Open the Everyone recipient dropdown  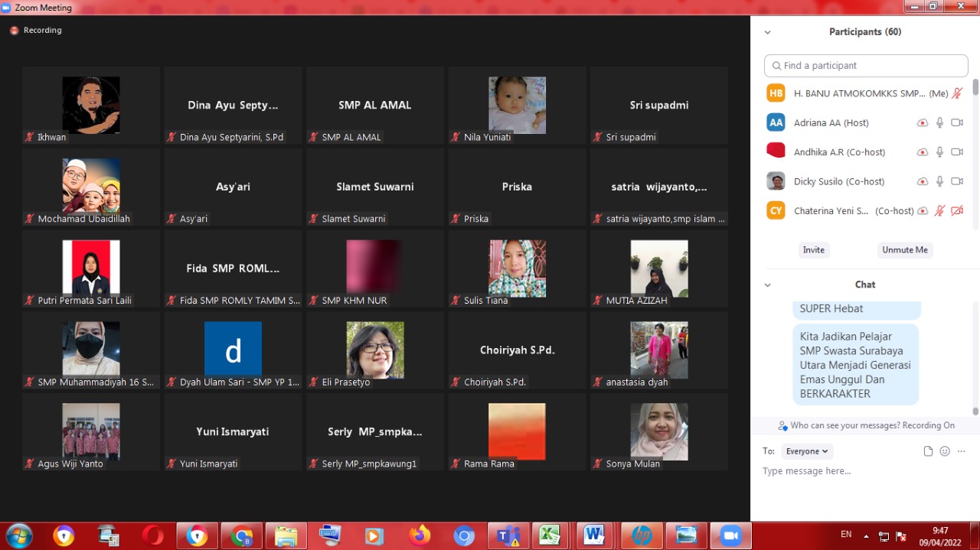807,451
